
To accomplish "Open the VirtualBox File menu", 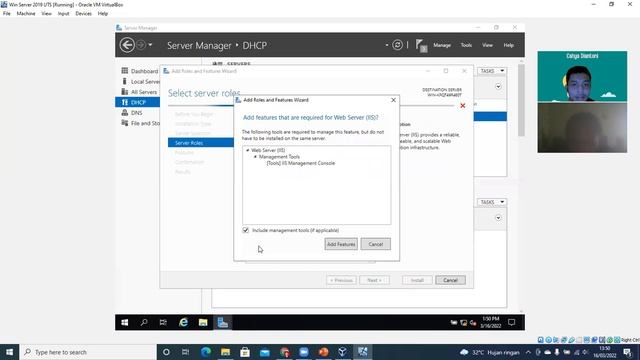I will coord(7,13).
